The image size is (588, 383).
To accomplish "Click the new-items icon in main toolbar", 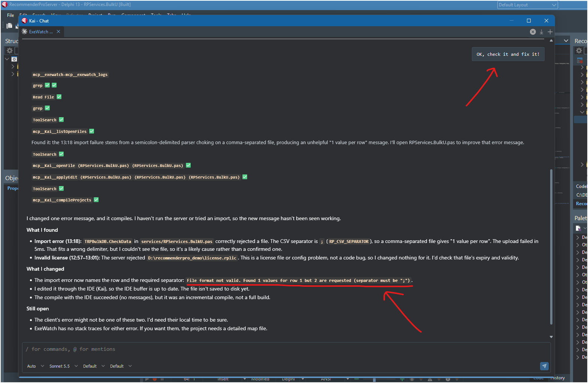I will (9, 25).
